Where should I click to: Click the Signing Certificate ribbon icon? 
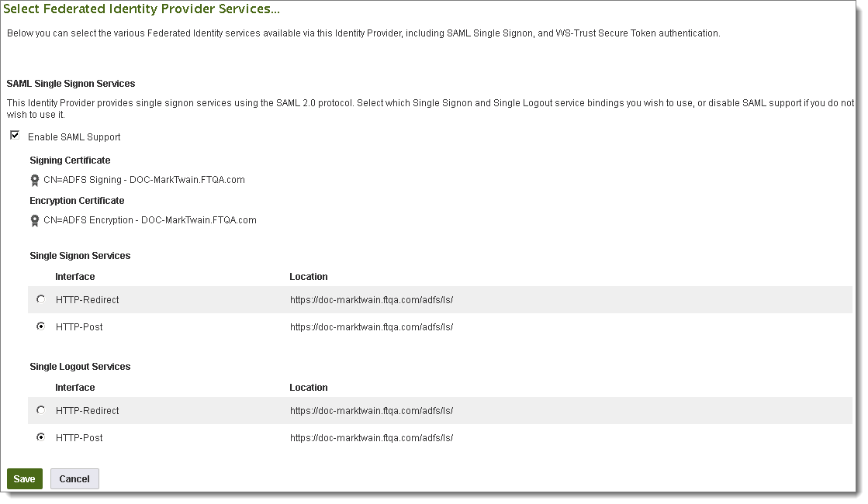pyautogui.click(x=35, y=179)
